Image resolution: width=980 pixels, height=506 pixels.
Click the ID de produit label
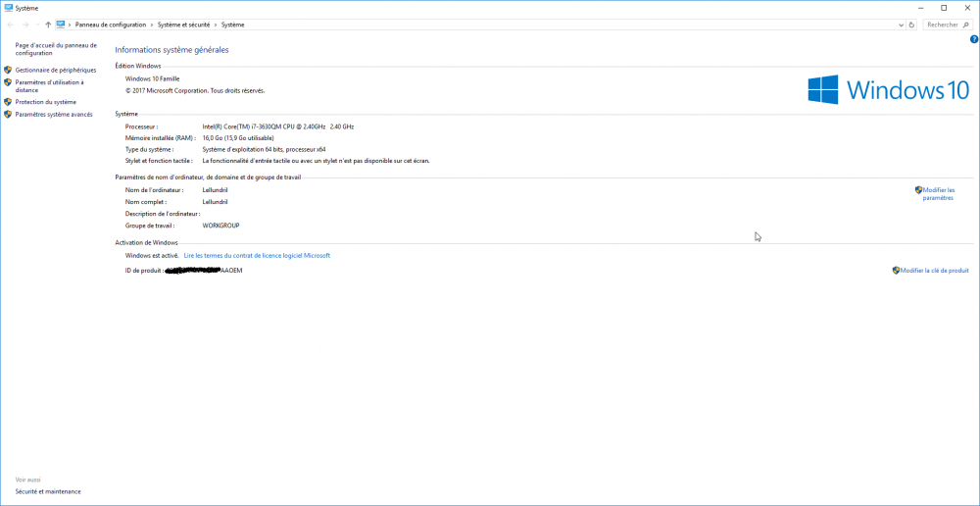[x=144, y=271]
